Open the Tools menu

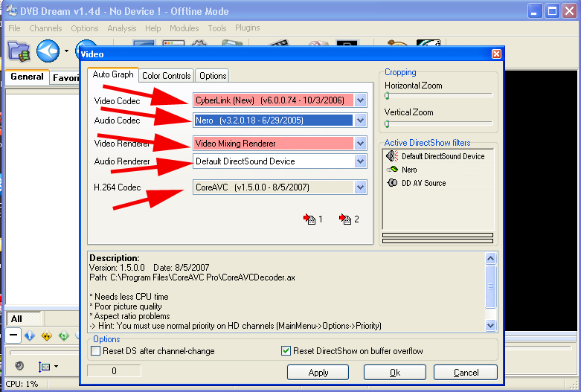click(217, 28)
